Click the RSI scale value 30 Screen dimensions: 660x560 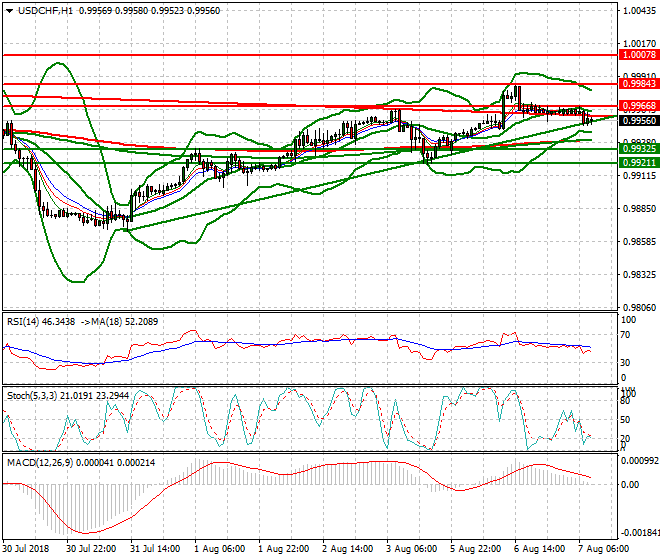625,363
